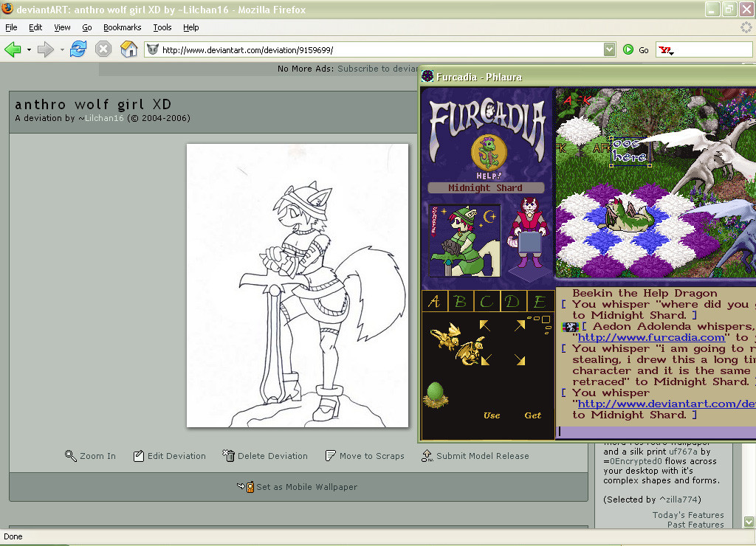Click the Edit Deviation pencil icon

point(138,456)
